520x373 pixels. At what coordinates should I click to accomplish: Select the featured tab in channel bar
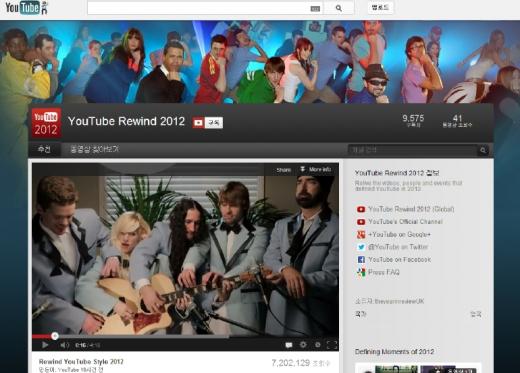(45, 149)
